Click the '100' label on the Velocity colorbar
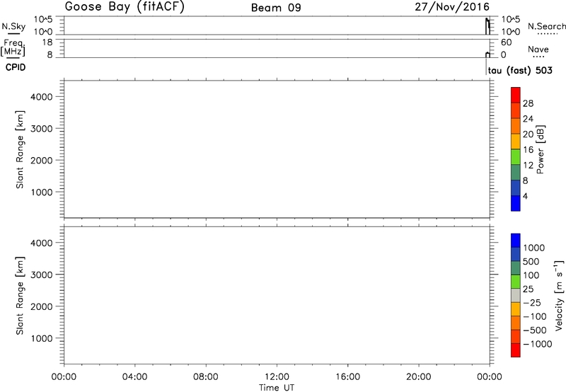The image size is (566, 392). coord(531,275)
